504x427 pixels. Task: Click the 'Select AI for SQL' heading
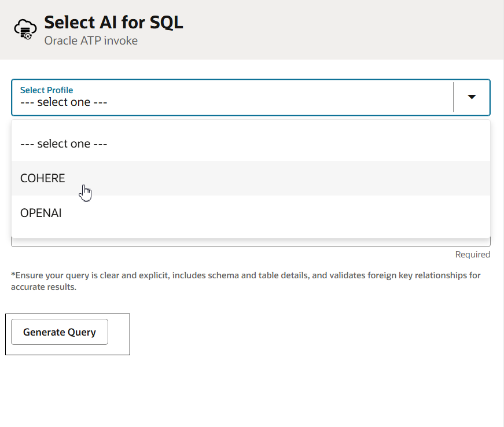pyautogui.click(x=113, y=23)
